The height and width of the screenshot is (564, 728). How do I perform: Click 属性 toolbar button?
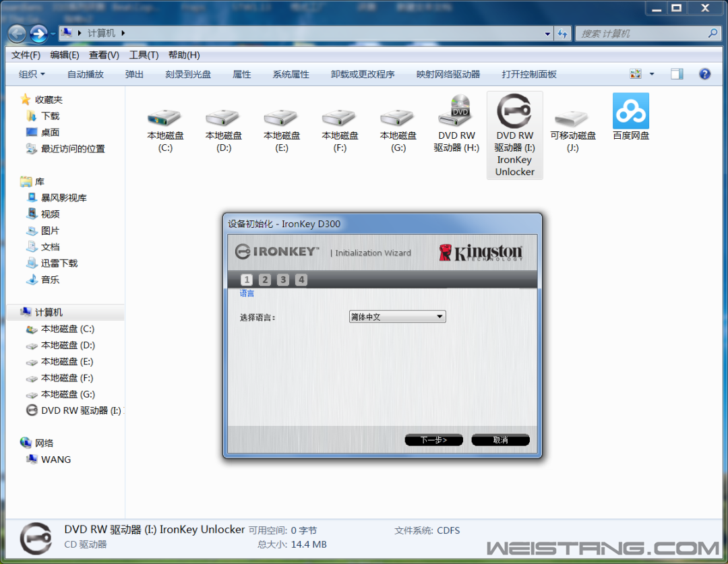pyautogui.click(x=241, y=74)
